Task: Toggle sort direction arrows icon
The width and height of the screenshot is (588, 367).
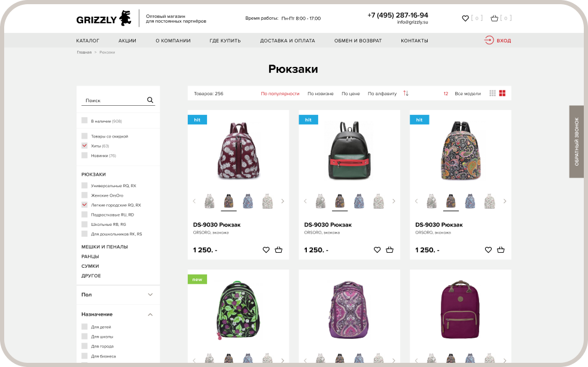Action: tap(406, 93)
